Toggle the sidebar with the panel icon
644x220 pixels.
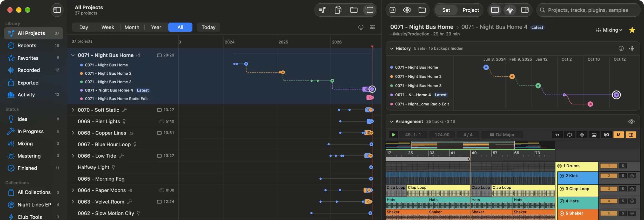[57, 10]
